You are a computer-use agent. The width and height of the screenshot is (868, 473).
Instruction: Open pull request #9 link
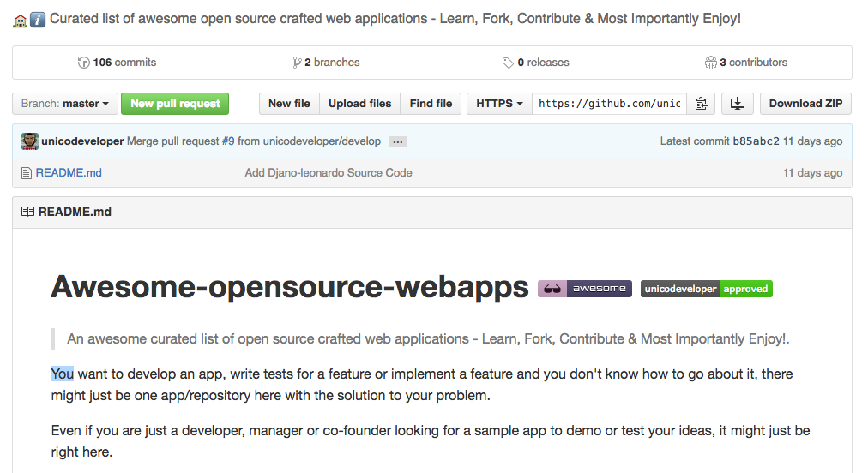[x=228, y=141]
